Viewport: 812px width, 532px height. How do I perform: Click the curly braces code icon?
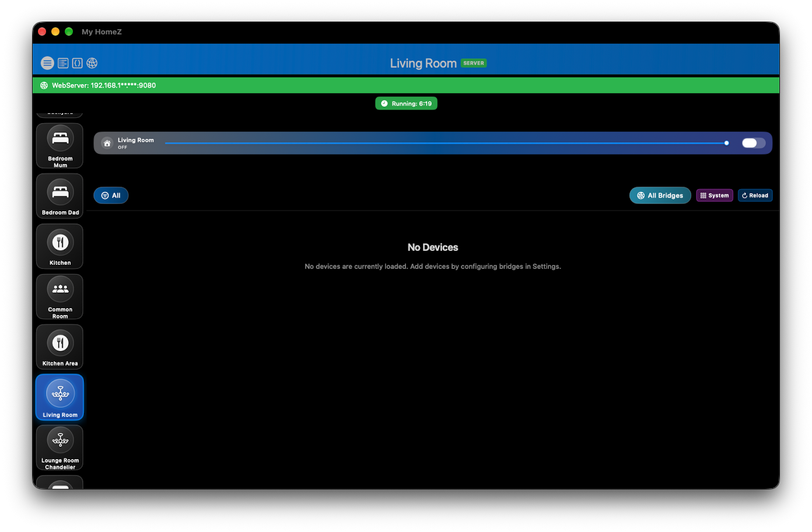[x=77, y=63]
